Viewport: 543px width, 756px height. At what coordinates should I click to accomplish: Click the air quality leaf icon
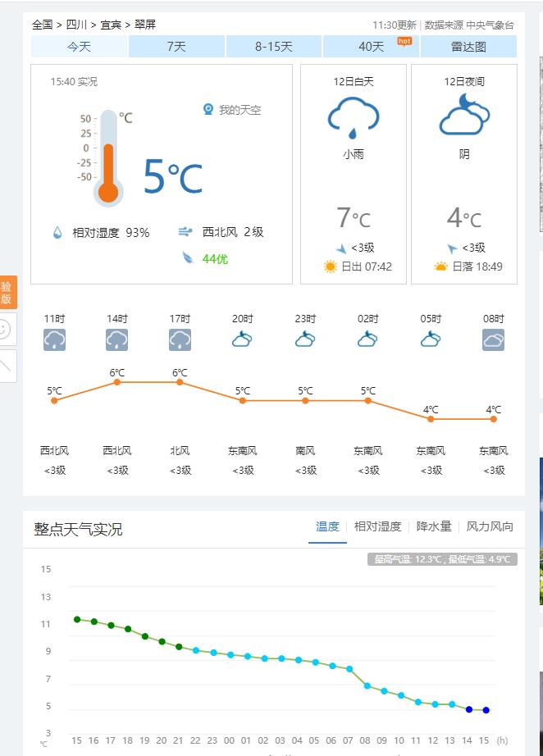(188, 258)
